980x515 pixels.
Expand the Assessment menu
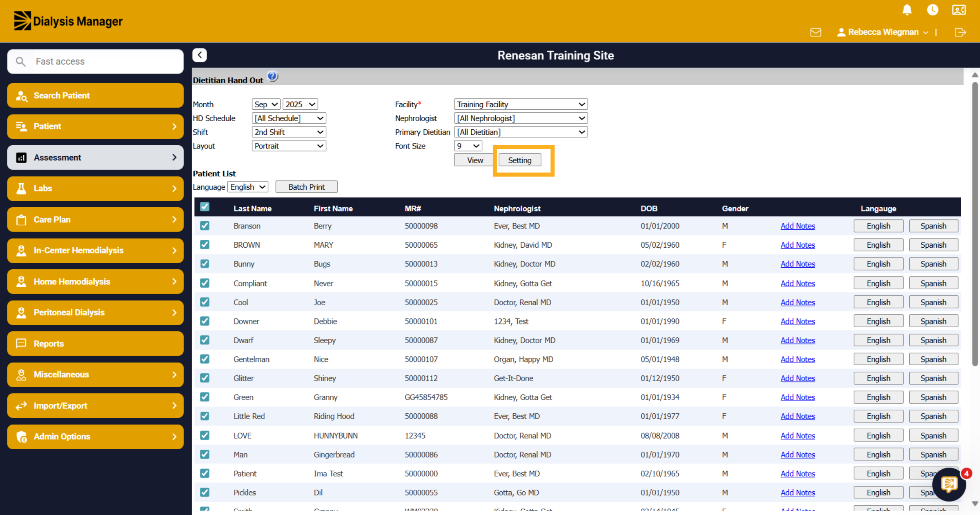coord(95,158)
